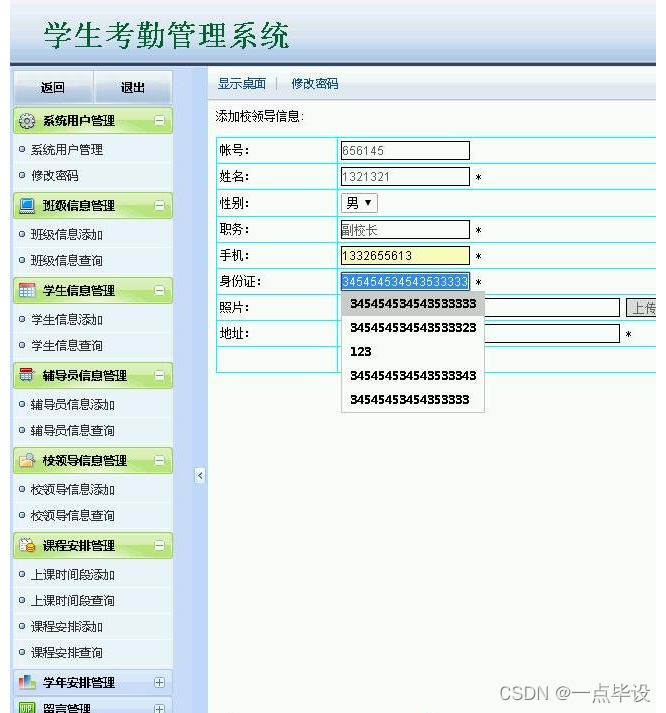
Task: Open 课程安排添加 in the sidebar
Action: [x=67, y=627]
